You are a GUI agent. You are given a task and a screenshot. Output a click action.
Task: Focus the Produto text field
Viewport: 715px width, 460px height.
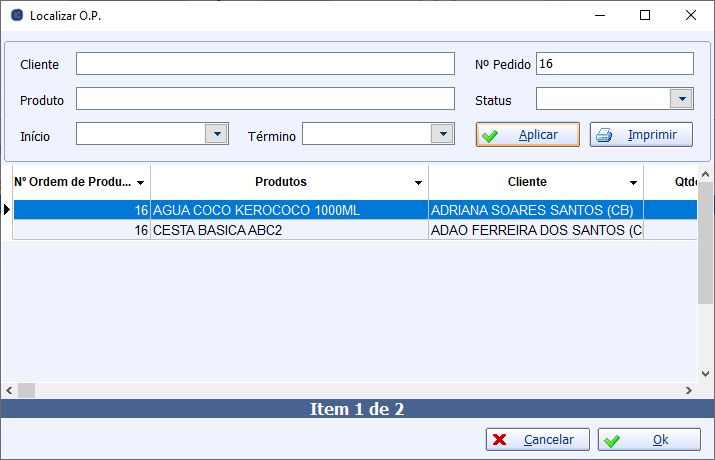click(265, 99)
